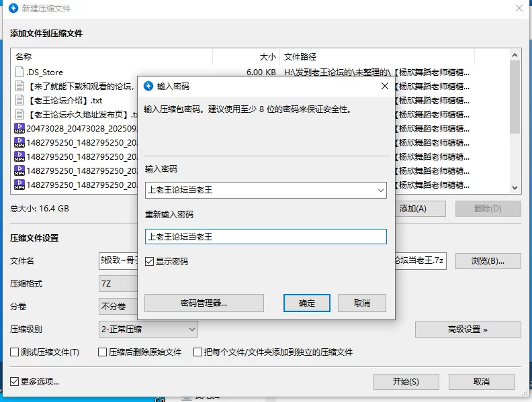
Task: Click 取消 at the bottom of the main window
Action: (x=482, y=382)
